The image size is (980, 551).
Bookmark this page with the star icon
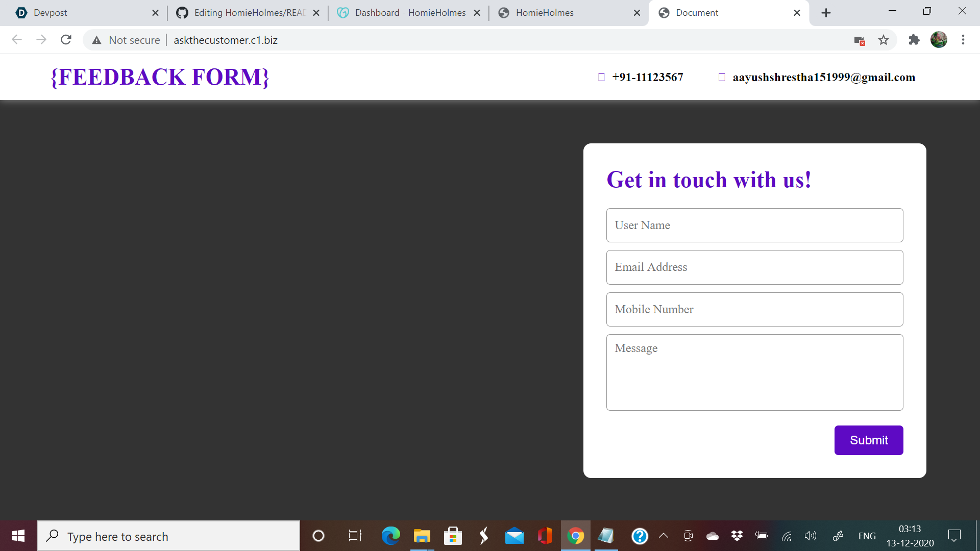[884, 40]
